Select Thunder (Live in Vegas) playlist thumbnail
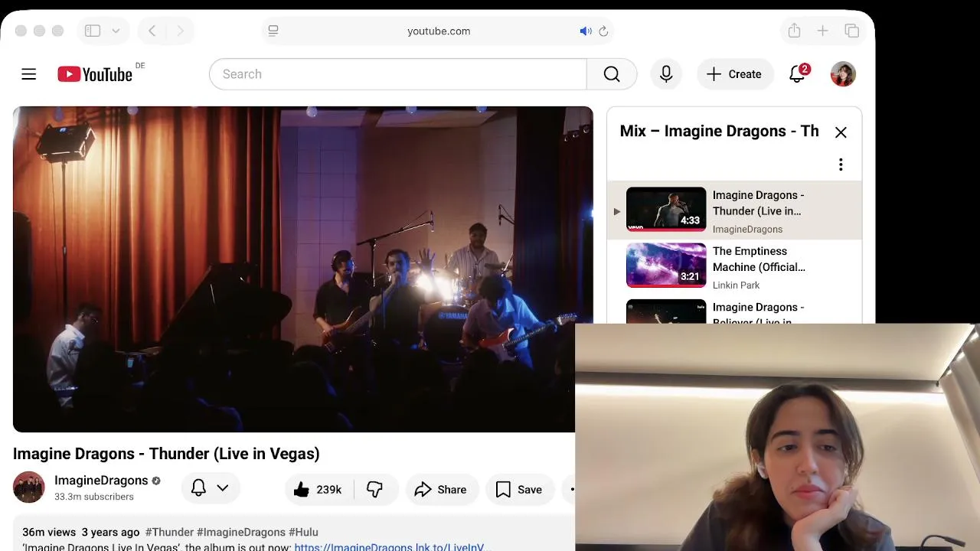 pyautogui.click(x=666, y=209)
